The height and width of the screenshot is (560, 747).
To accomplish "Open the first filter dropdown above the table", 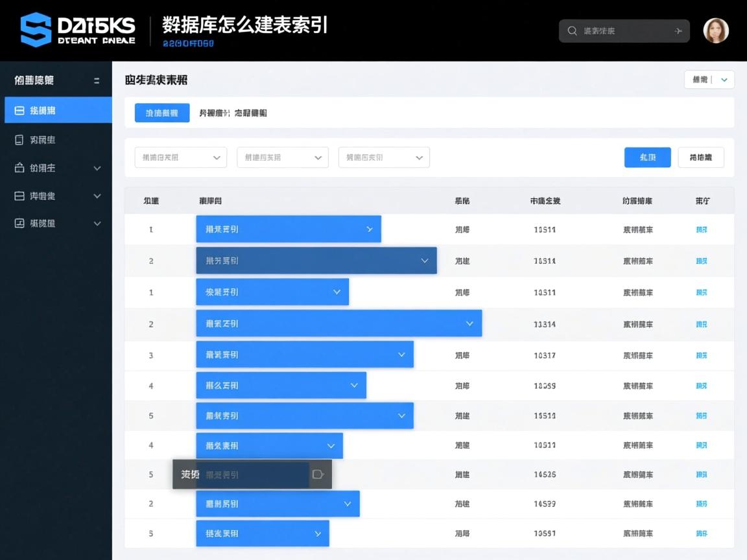I will point(180,157).
